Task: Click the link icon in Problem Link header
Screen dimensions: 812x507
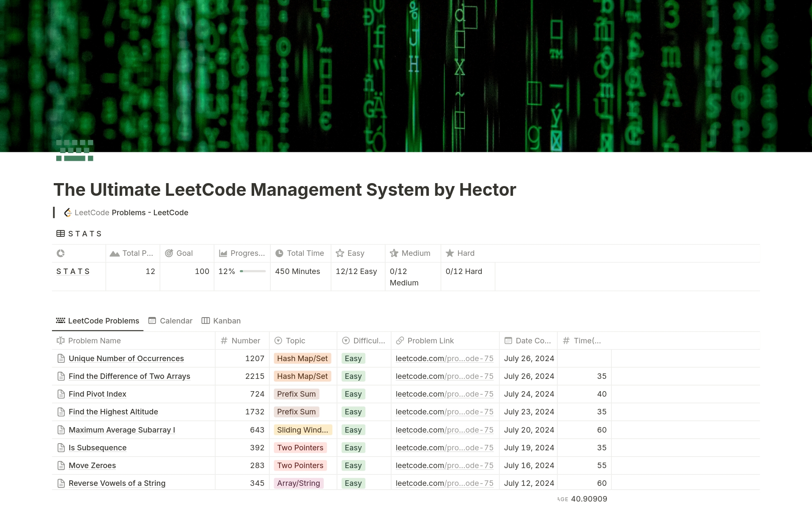Action: point(400,341)
